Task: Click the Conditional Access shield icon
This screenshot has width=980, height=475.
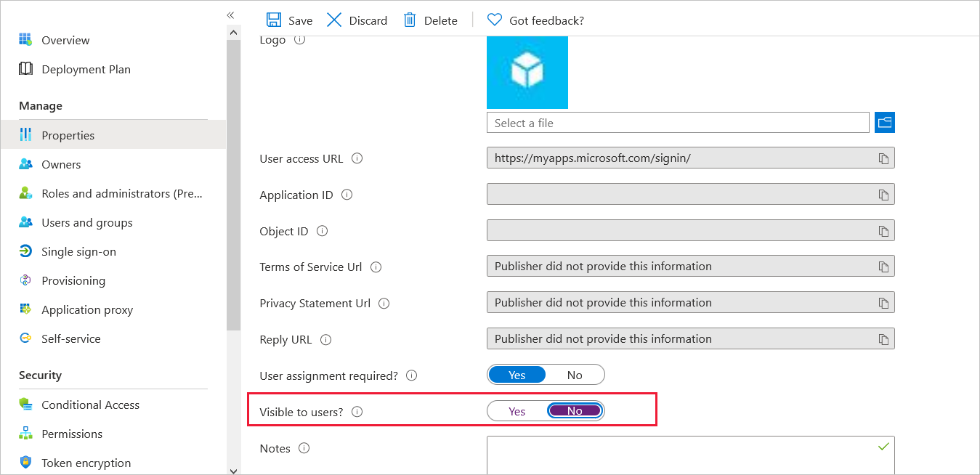Action: point(25,405)
